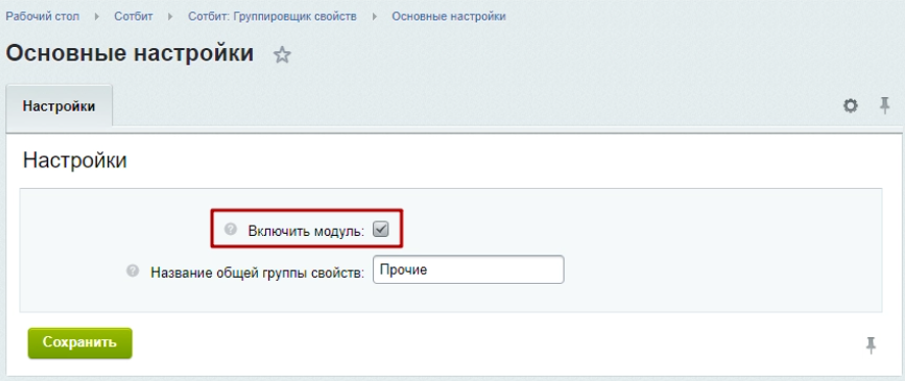Go to Рабочий стол breadcrumb

click(42, 16)
